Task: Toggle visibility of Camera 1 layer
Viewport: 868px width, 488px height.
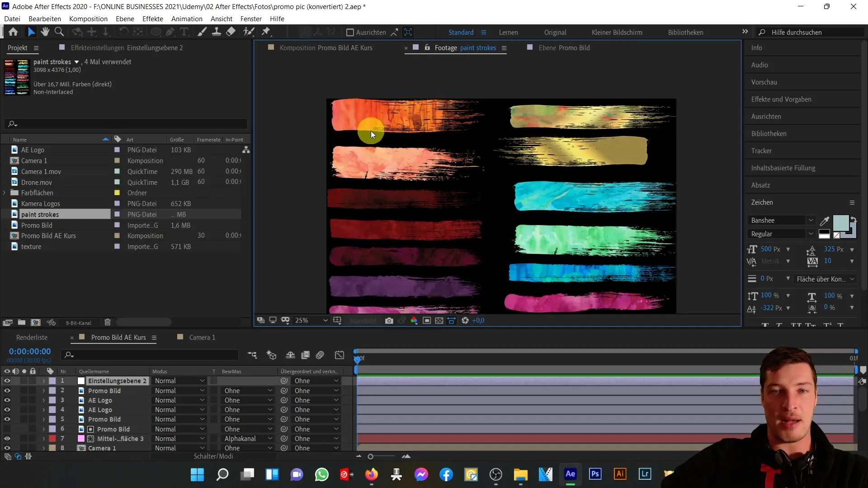Action: point(7,447)
